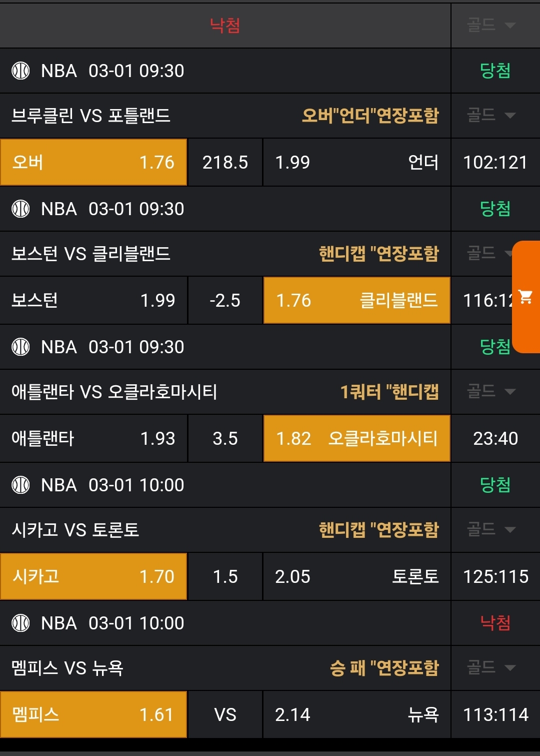Pick 뉴욕 2.14 win option
Screen dimensions: 540x756
356,714
